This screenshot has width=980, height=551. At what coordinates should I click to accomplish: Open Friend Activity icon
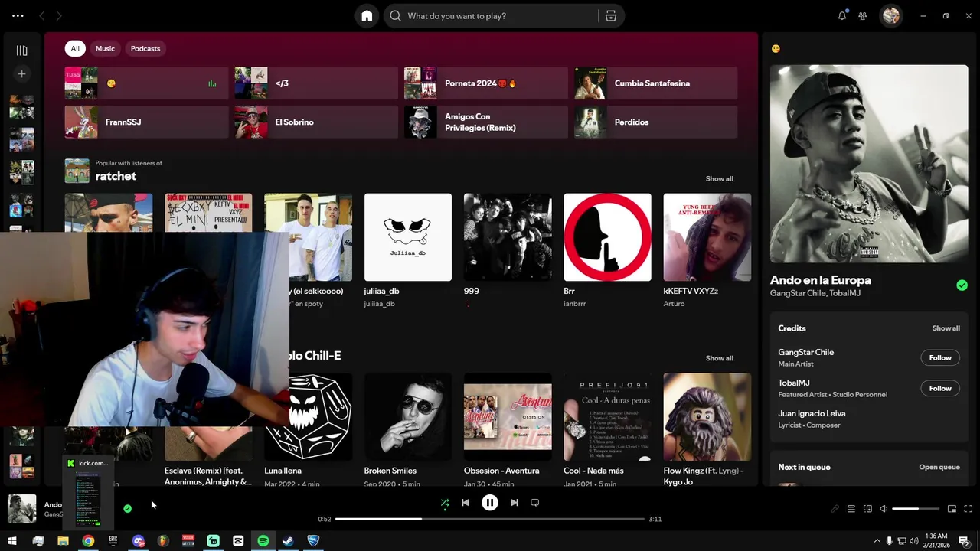pyautogui.click(x=863, y=16)
